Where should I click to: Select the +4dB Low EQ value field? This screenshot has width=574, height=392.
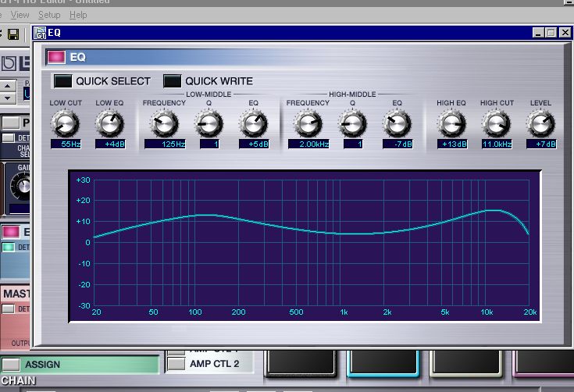coord(110,144)
